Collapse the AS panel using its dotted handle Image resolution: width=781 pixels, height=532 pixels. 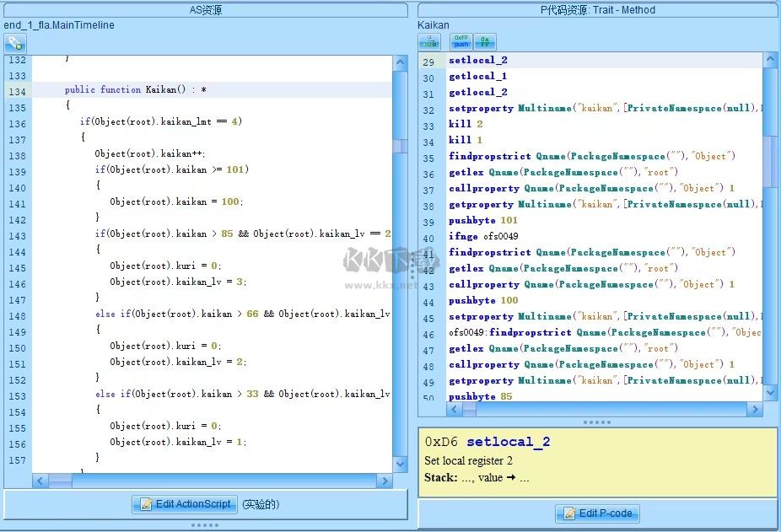[x=205, y=524]
